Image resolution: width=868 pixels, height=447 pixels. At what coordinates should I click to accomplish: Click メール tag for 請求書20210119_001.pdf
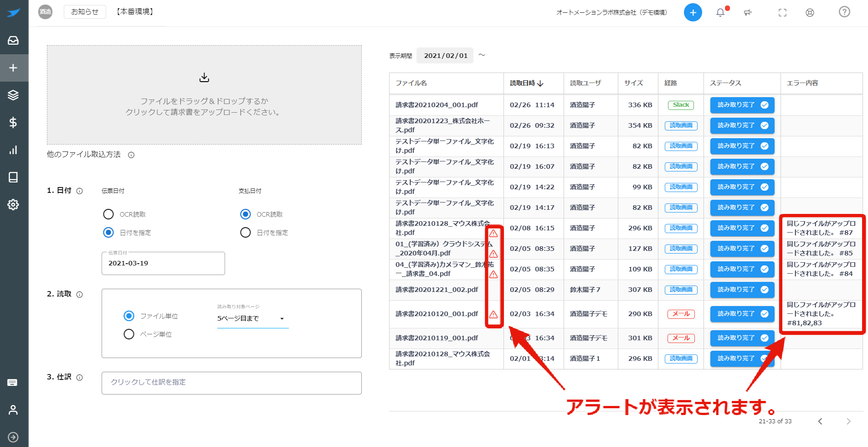(x=681, y=338)
